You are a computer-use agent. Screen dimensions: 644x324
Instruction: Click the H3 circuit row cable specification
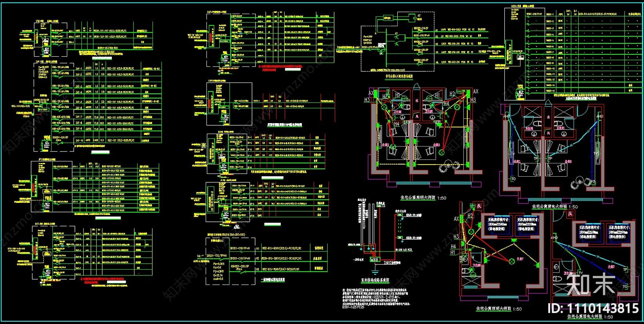pyautogui.click(x=282, y=269)
